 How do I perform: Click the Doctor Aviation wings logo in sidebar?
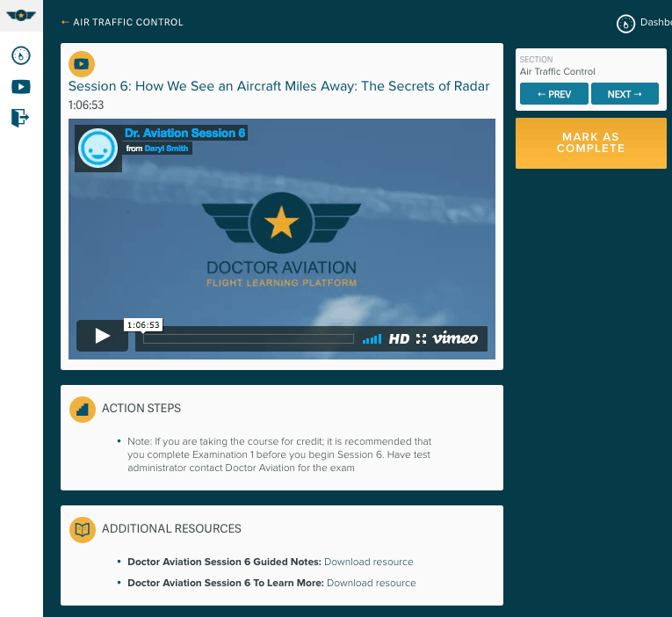(21, 16)
